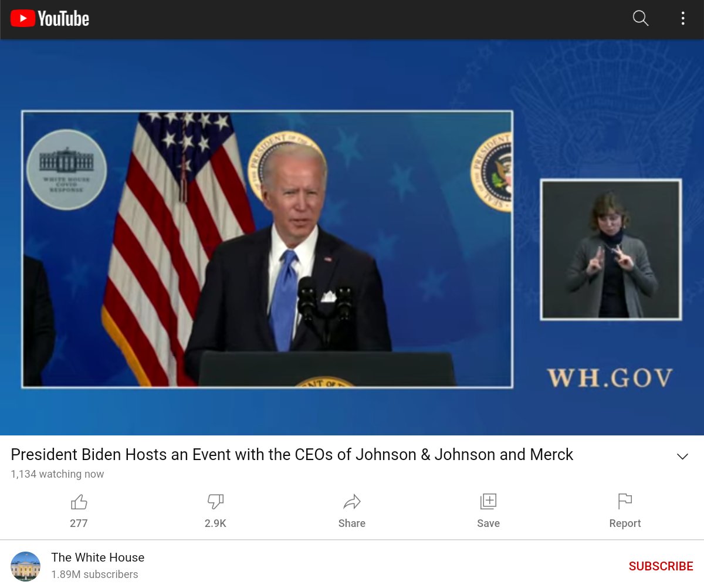Screen dimensions: 704x588
Task: Click the Save label
Action: pyautogui.click(x=488, y=523)
